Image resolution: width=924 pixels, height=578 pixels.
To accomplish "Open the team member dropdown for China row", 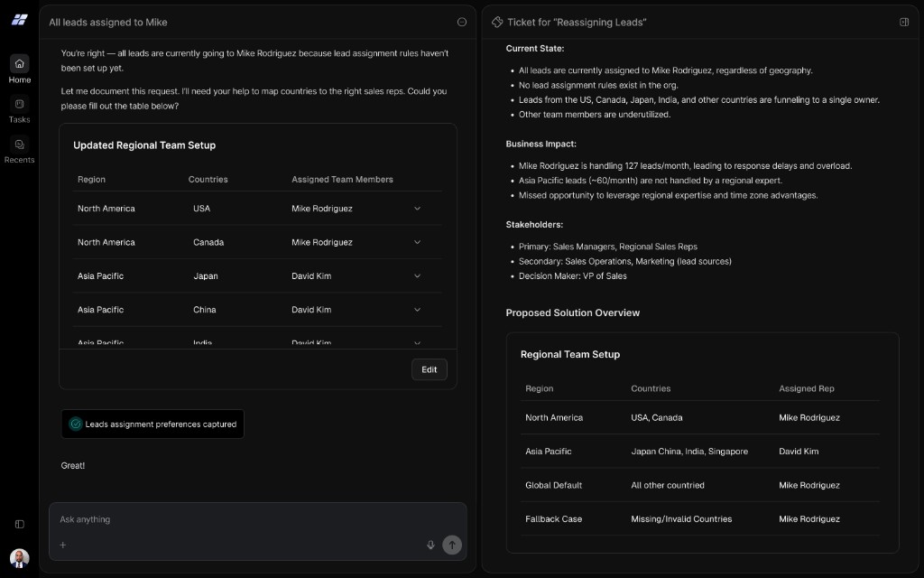I will click(x=417, y=310).
